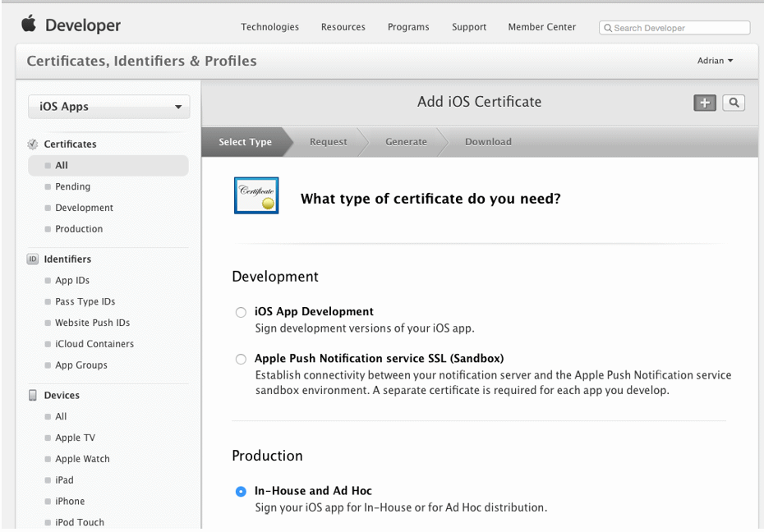Open the Programs menu
Viewport: 764px width, 532px height.
click(x=408, y=27)
